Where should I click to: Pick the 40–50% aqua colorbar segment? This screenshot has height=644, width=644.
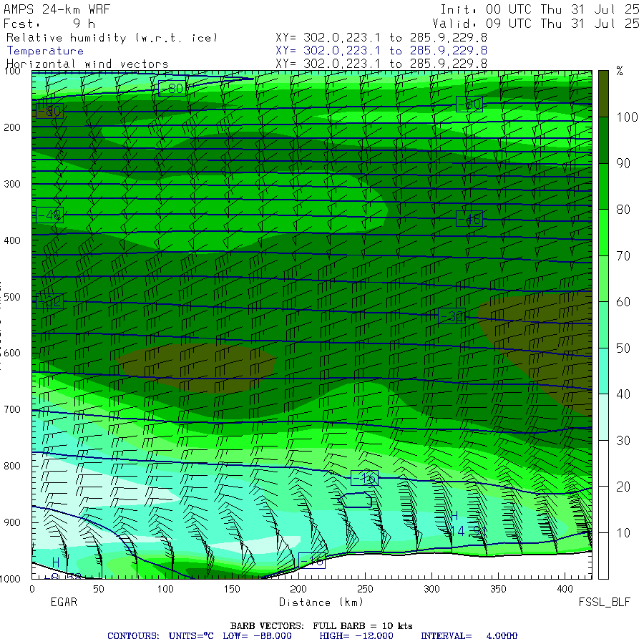[603, 371]
